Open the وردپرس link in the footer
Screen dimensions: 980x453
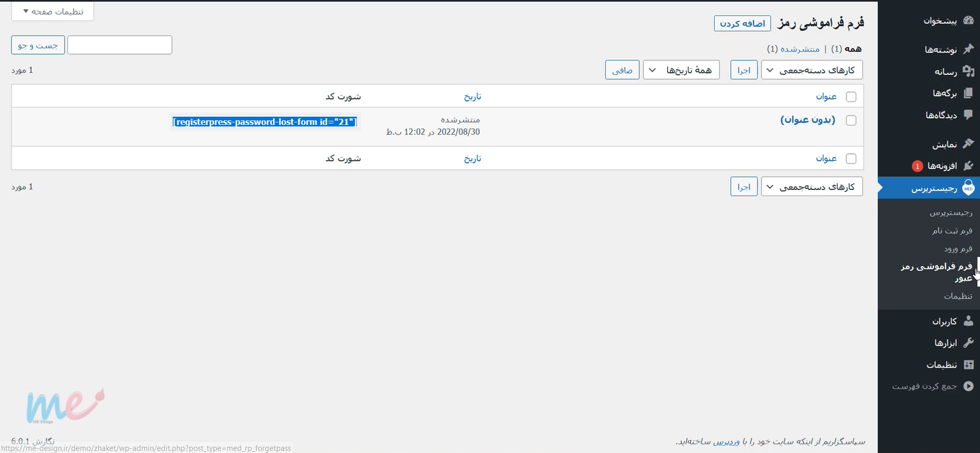[x=726, y=441]
